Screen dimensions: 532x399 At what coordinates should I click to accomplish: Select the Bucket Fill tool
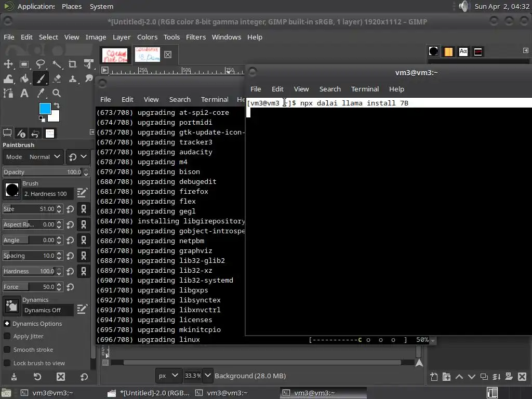pyautogui.click(x=24, y=79)
